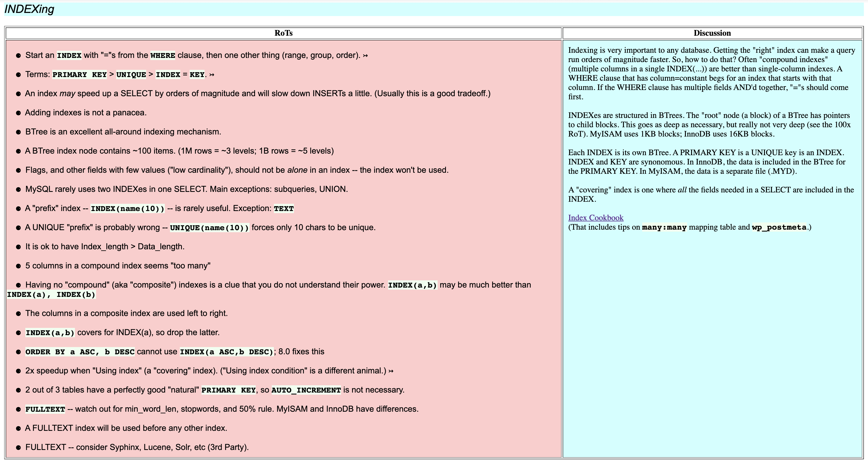Viewport: 868px width, 466px height.
Task: Select the INDEX(name(10)) prefix code term
Action: click(x=127, y=208)
